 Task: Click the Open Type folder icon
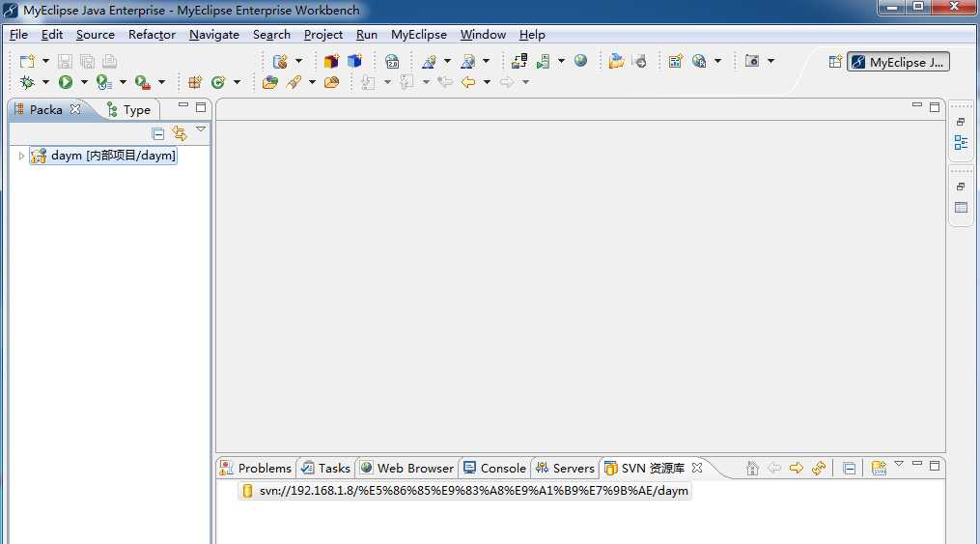(270, 82)
